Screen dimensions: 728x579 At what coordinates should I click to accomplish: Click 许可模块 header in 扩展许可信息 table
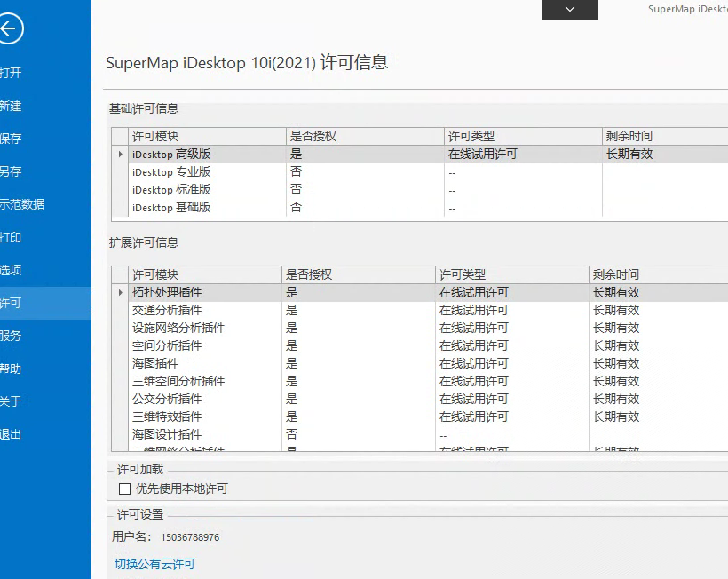205,274
